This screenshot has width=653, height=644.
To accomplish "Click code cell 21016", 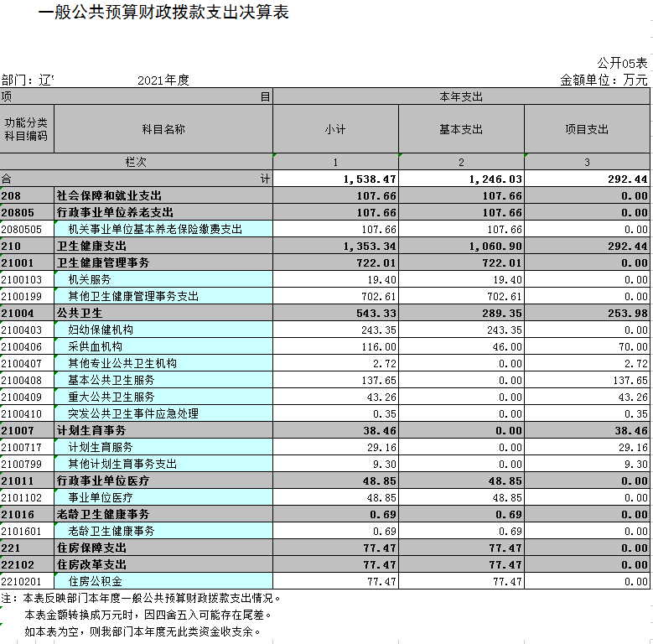I will (x=27, y=514).
